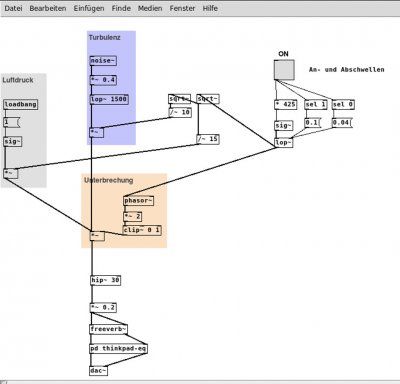The height and width of the screenshot is (384, 400).
Task: Select the phasor~ object
Action: click(x=138, y=201)
